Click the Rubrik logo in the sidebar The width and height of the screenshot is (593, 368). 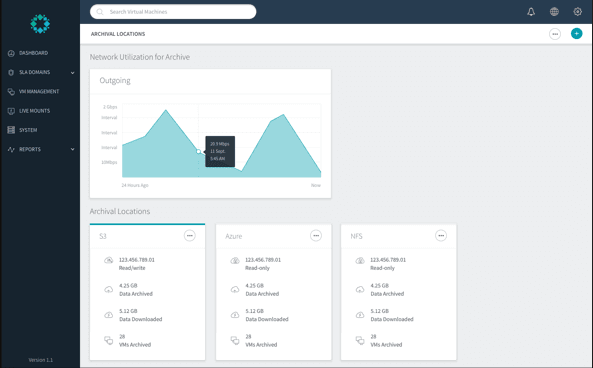[x=40, y=24]
